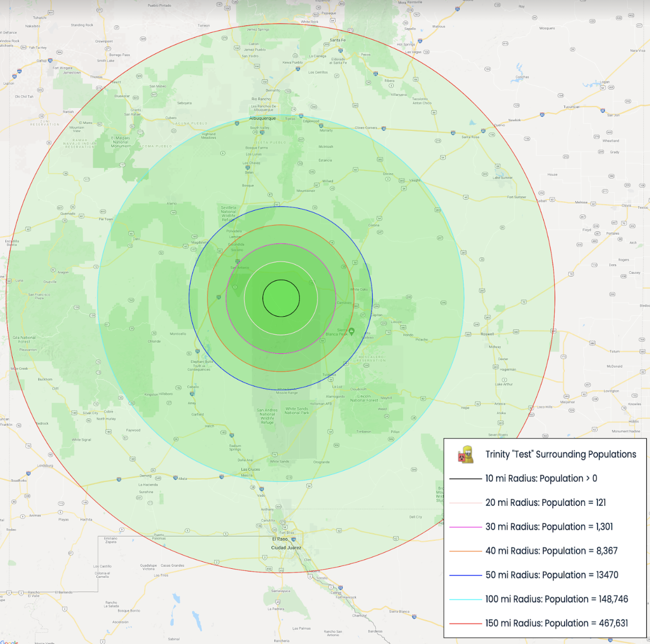Viewport: 650px width, 644px height.
Task: Select the black 10 mi radius legend line
Action: [x=465, y=479]
